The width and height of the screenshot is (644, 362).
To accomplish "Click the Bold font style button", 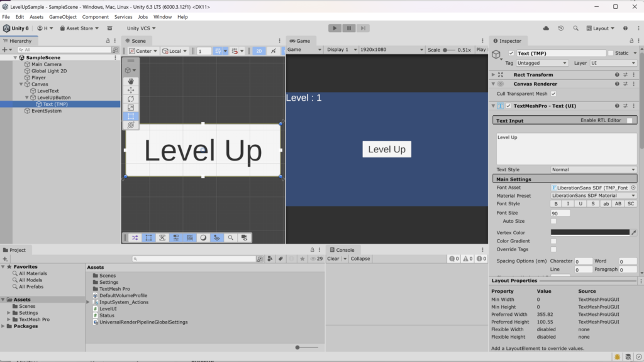I will (x=555, y=204).
